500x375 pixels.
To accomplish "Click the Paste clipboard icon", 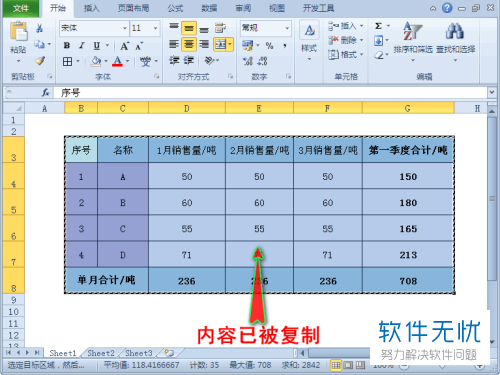I will [x=18, y=32].
